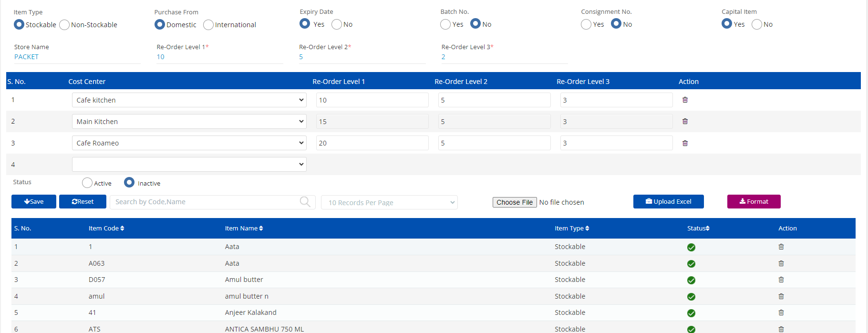This screenshot has width=868, height=333.
Task: Open the Cafe kitchen cost center dropdown
Action: [189, 100]
